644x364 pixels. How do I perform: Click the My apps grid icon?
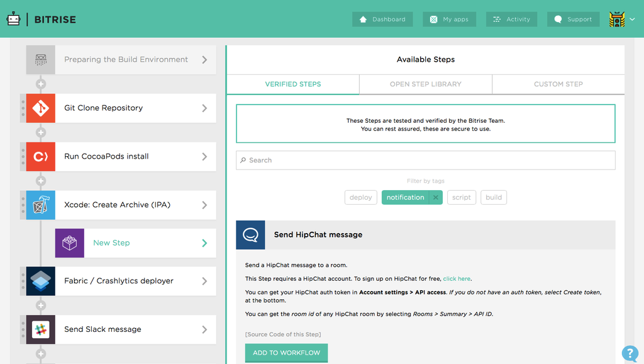(x=434, y=20)
